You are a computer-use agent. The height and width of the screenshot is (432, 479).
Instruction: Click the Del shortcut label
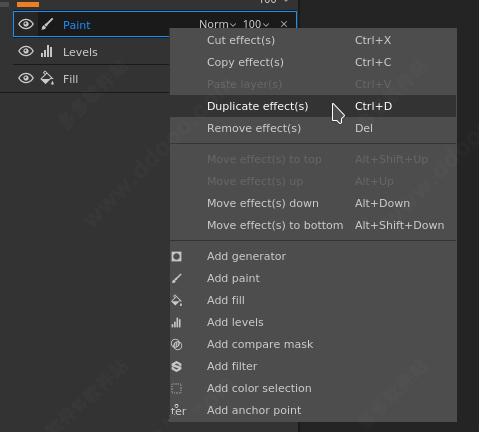point(364,128)
